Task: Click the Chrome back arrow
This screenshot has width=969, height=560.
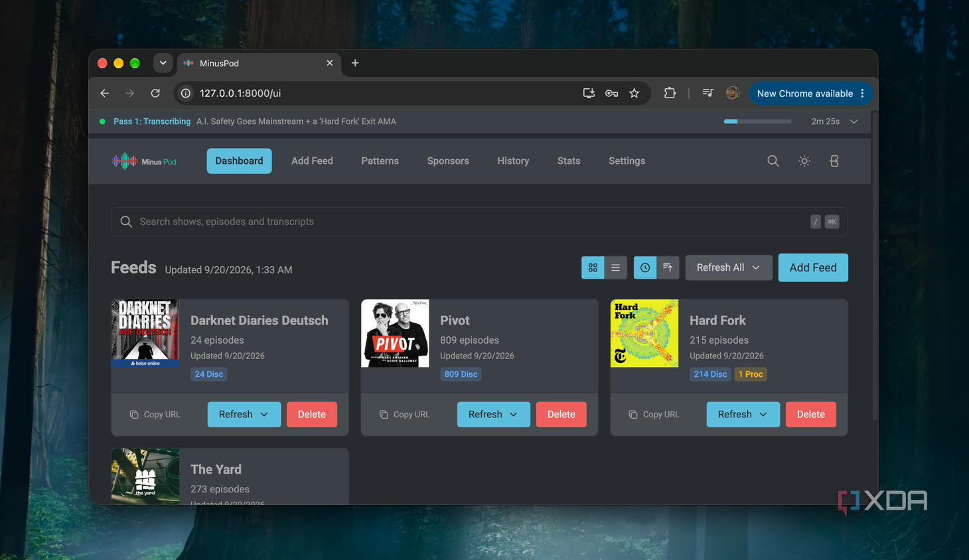Action: (105, 94)
